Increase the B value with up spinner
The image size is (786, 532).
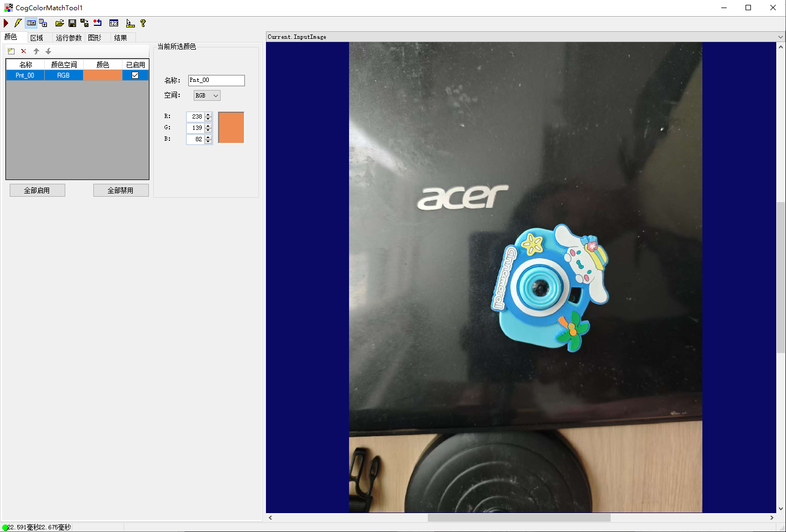point(208,137)
